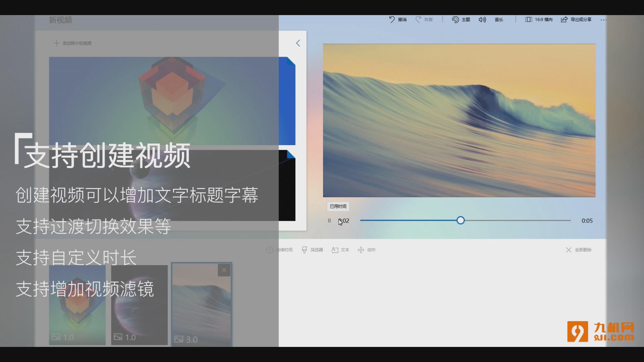Open the music (音乐) option
Screen dimensions: 644x362
pos(499,20)
